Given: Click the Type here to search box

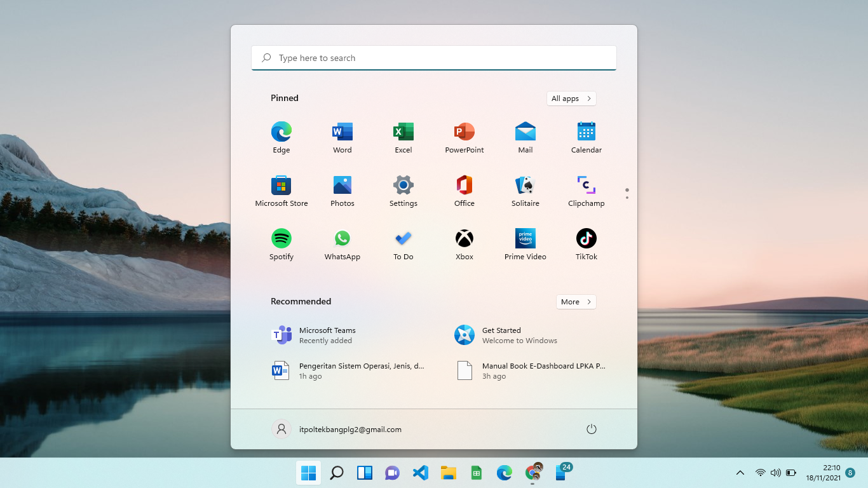Looking at the screenshot, I should point(434,58).
